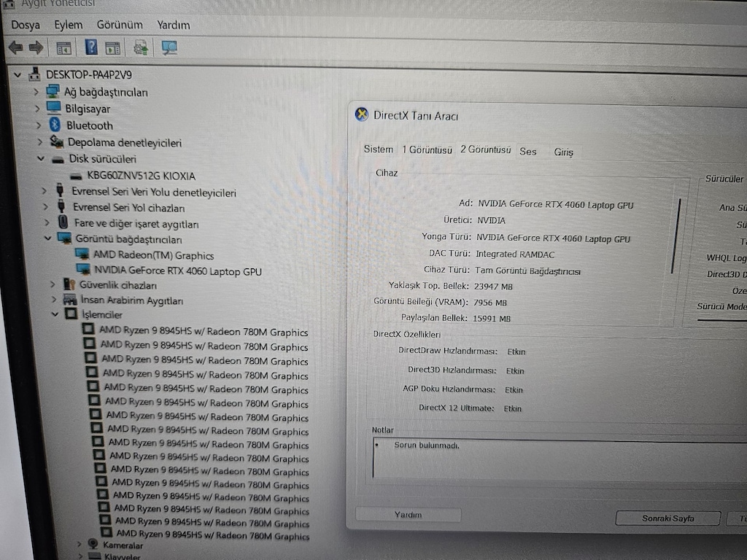Image resolution: width=747 pixels, height=560 pixels.
Task: Expand the Kameralar node
Action: click(x=79, y=544)
